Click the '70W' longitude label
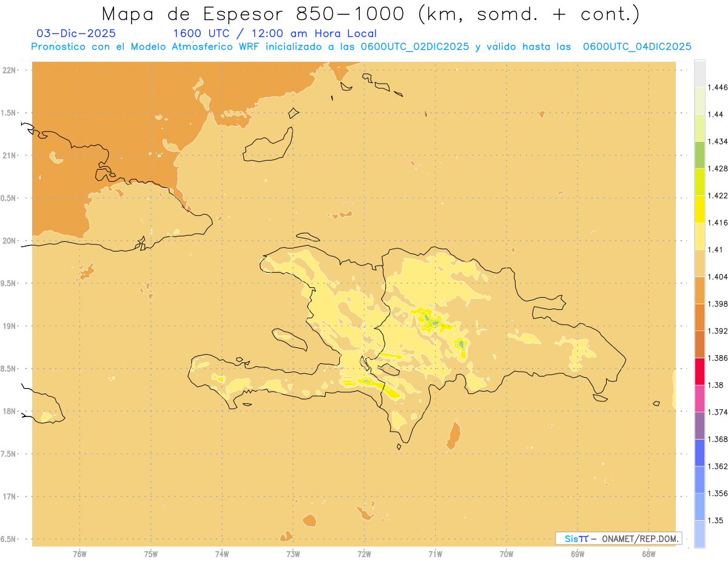The width and height of the screenshot is (728, 562). point(507,554)
